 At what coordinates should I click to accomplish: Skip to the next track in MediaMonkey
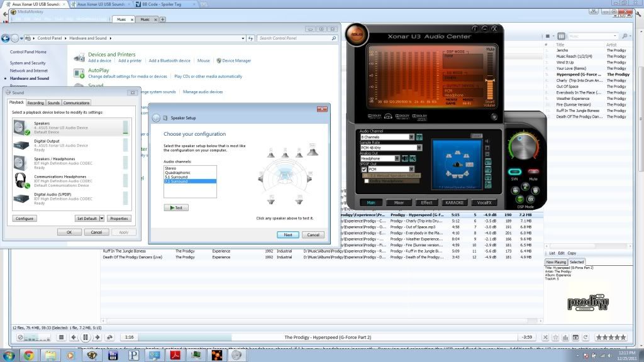coord(97,337)
